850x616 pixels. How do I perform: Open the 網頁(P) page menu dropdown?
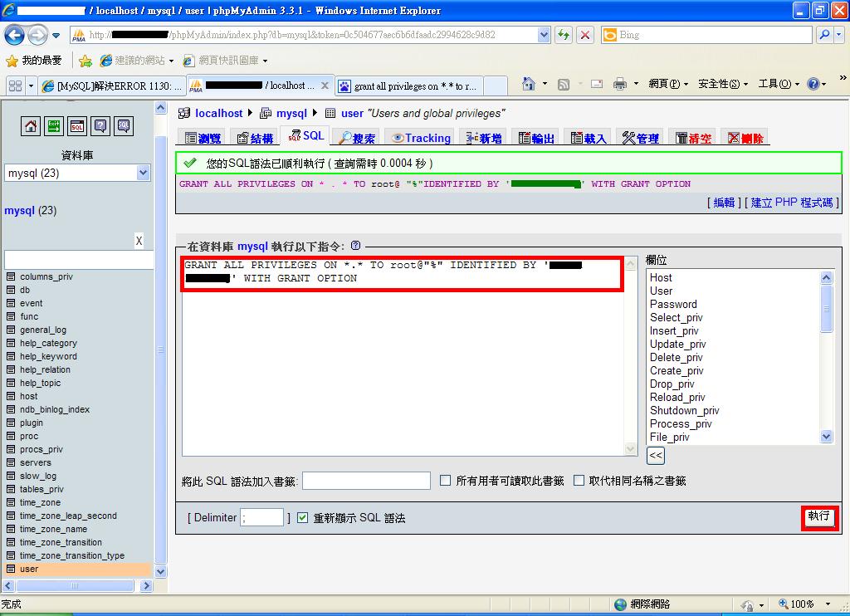pos(668,84)
